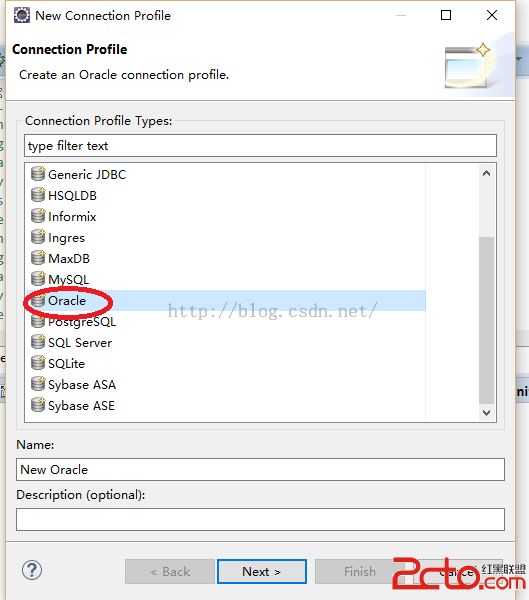Select MaxDB profile type
This screenshot has width=529, height=600.
(69, 259)
